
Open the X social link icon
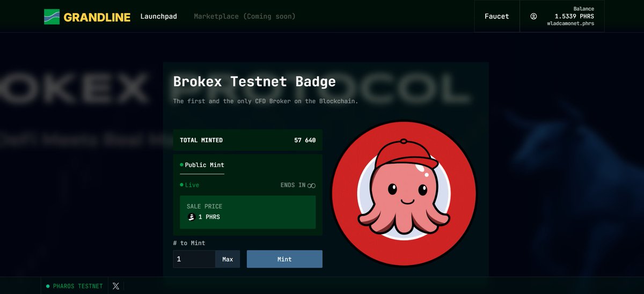tap(116, 286)
